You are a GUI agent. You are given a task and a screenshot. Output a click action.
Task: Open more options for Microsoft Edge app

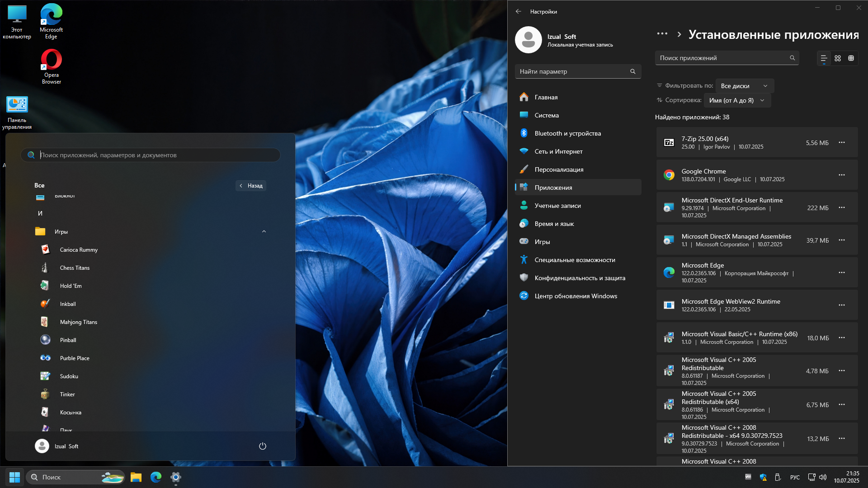pos(842,273)
